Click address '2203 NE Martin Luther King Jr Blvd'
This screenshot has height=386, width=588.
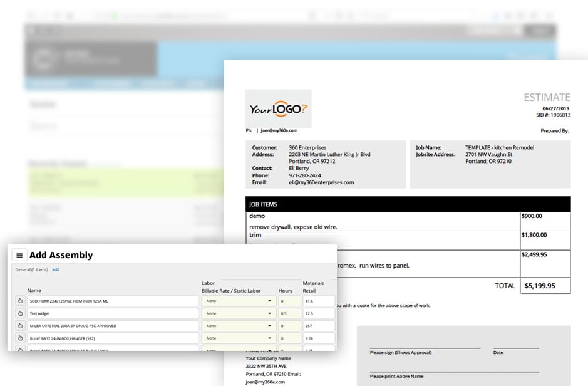pos(329,154)
